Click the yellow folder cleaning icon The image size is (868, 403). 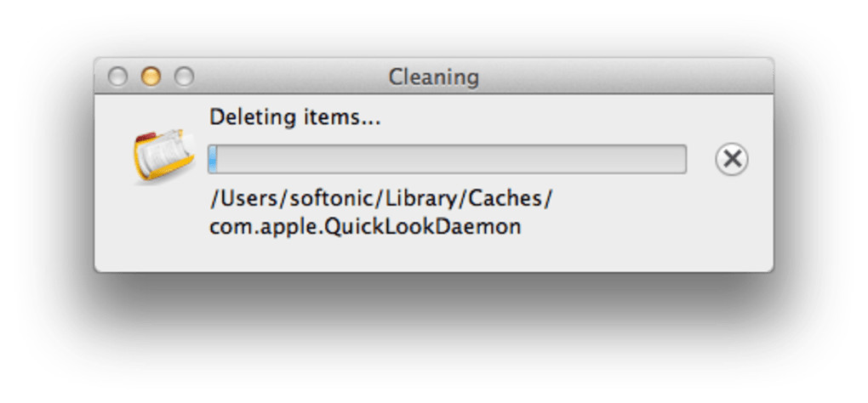(157, 156)
